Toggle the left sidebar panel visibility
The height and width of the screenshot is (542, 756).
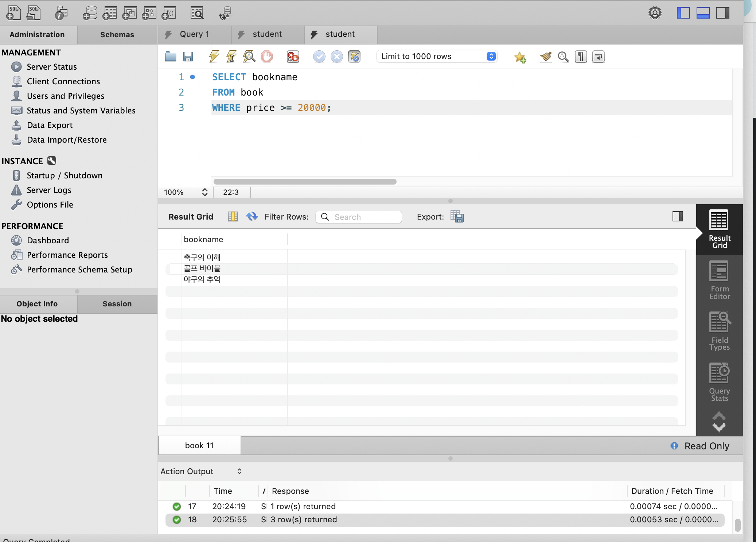(683, 13)
